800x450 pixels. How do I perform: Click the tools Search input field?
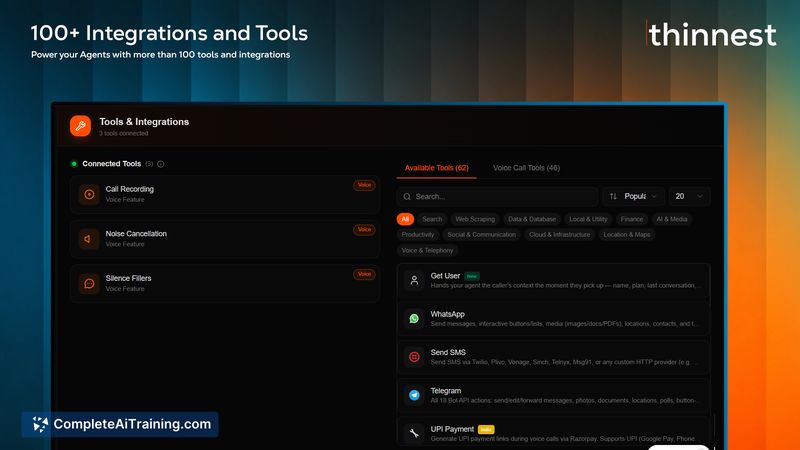click(x=497, y=196)
